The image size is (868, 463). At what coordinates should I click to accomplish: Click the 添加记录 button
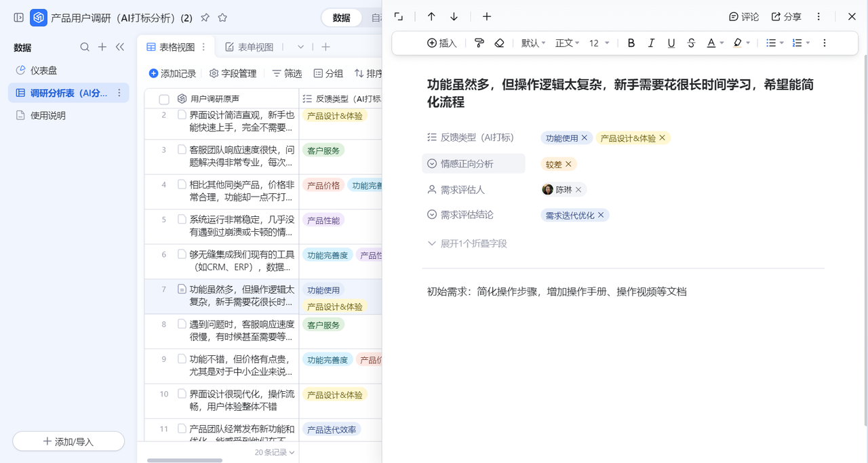(172, 73)
